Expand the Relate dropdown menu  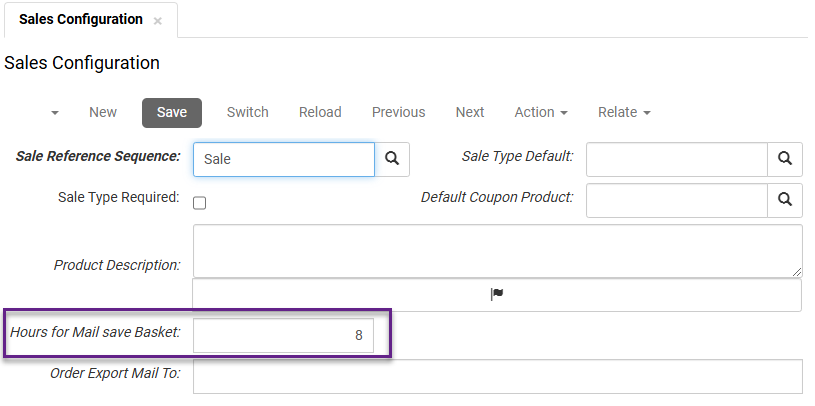[x=624, y=113]
